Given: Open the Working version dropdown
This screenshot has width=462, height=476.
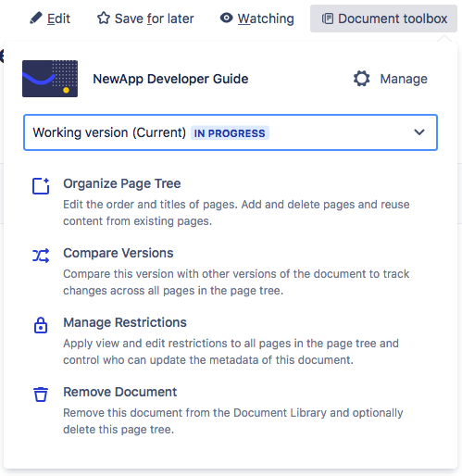Looking at the screenshot, I should pos(231,132).
